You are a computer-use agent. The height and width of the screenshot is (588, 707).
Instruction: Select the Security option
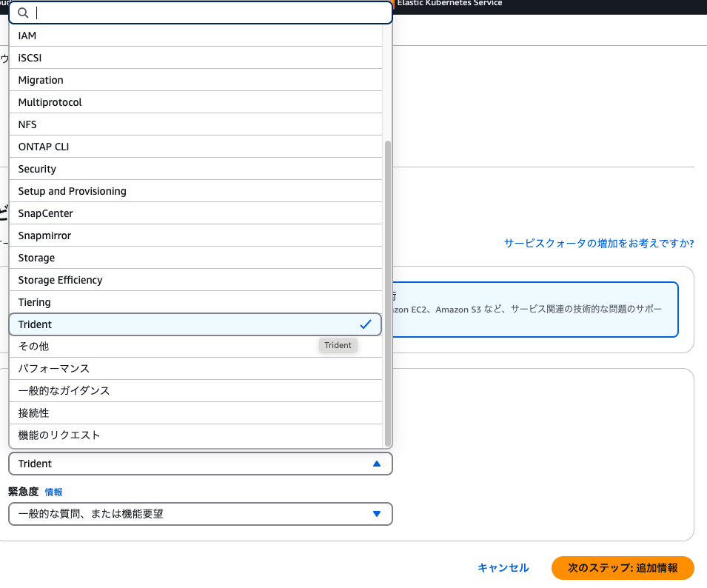click(x=195, y=169)
